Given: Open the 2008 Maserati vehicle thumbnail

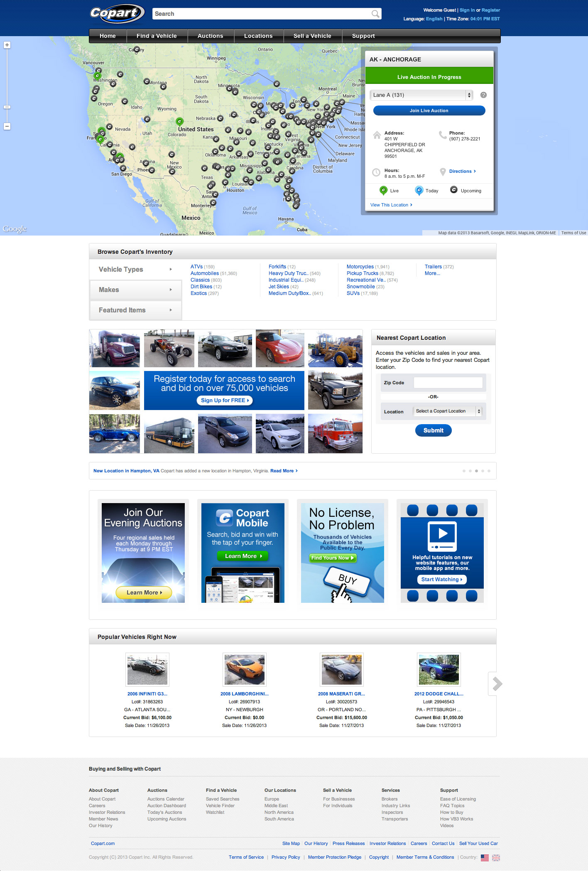Looking at the screenshot, I should point(342,670).
